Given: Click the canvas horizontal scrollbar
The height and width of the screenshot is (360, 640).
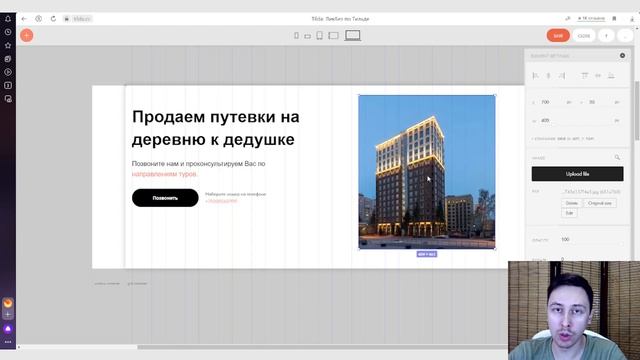Looking at the screenshot, I should tap(322, 347).
